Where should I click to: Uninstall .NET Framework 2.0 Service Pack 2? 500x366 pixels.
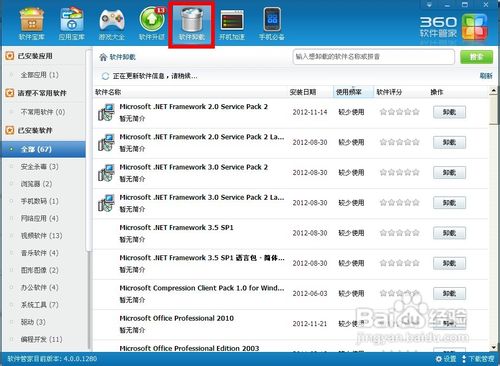449,112
